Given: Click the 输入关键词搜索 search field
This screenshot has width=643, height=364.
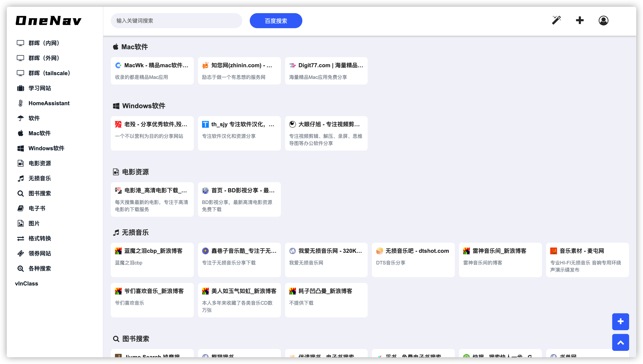Looking at the screenshot, I should point(177,20).
